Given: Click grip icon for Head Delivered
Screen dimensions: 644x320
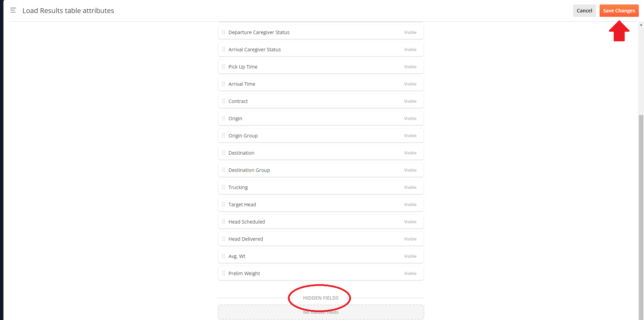Looking at the screenshot, I should pos(224,239).
